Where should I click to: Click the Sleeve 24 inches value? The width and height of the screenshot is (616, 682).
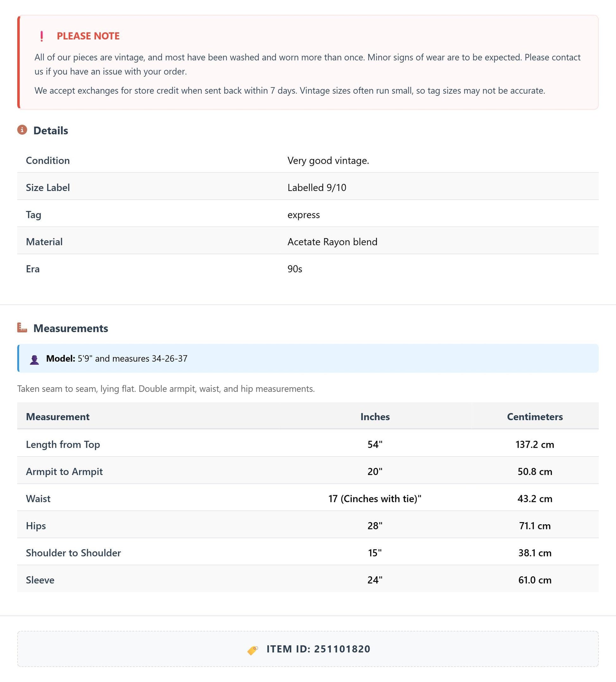pos(375,580)
